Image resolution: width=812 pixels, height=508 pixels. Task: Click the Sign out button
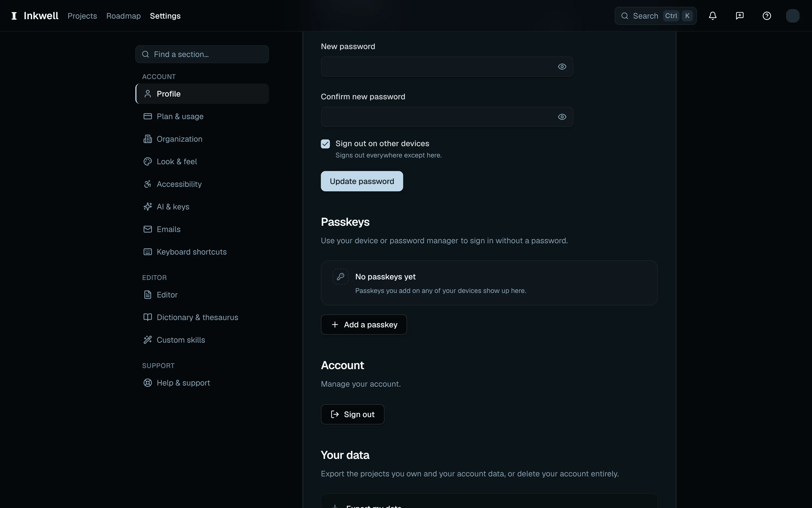[x=352, y=414]
